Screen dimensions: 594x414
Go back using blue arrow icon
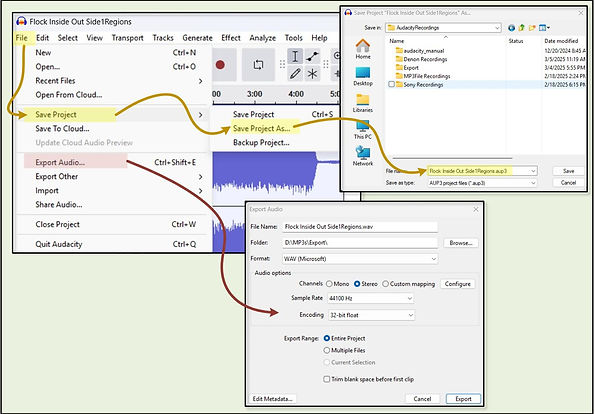point(511,28)
